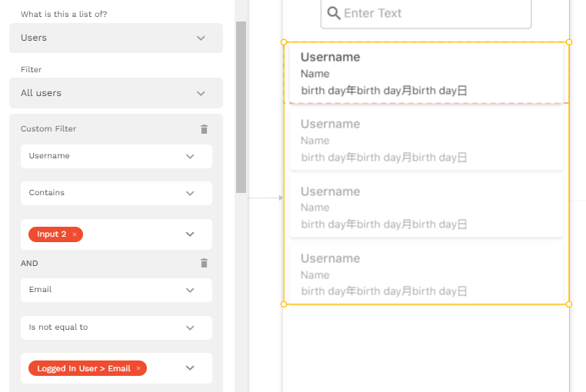Open the All users filter dropdown
This screenshot has height=392, width=586.
(x=116, y=93)
